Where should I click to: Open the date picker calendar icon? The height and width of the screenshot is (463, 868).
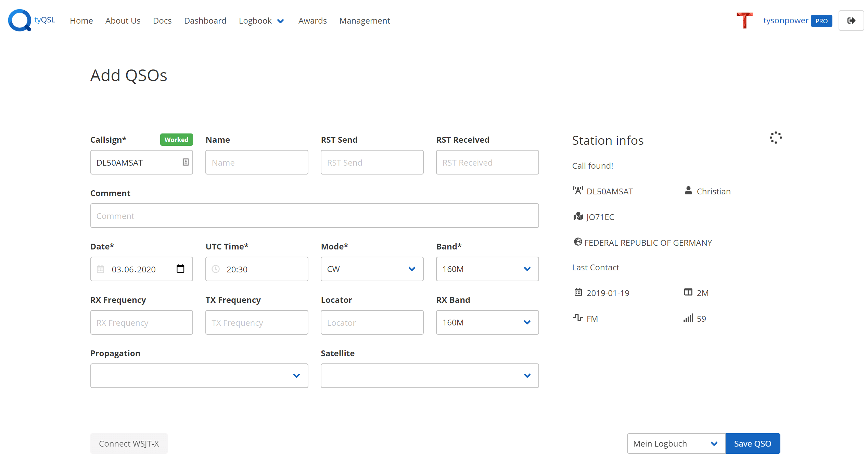[x=180, y=269]
